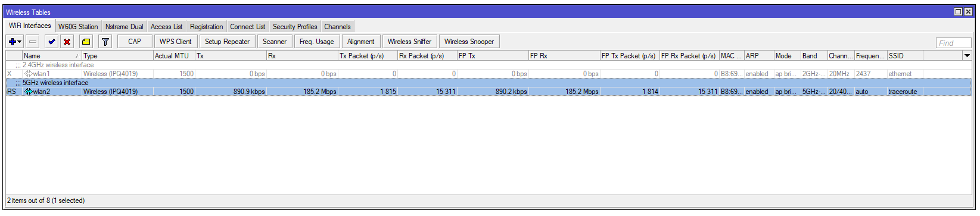
Task: Click the CAP button
Action: click(135, 42)
